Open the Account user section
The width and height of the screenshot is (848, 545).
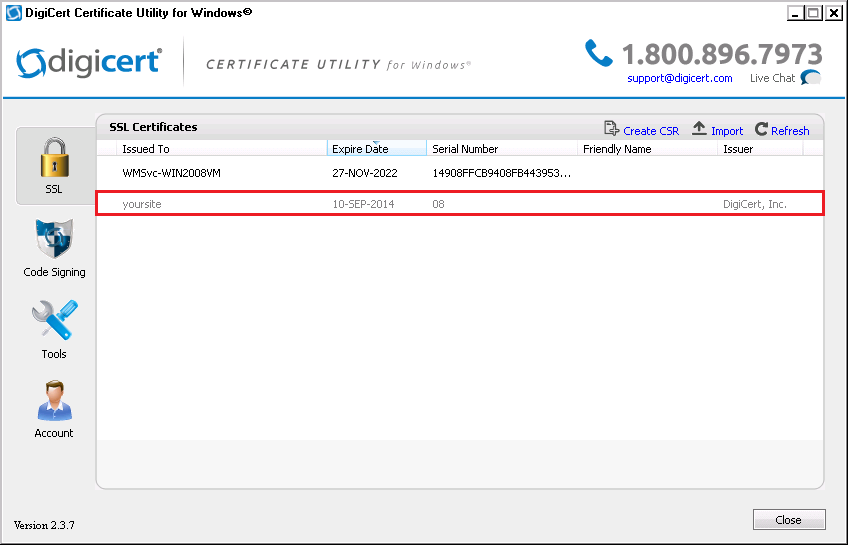point(54,408)
